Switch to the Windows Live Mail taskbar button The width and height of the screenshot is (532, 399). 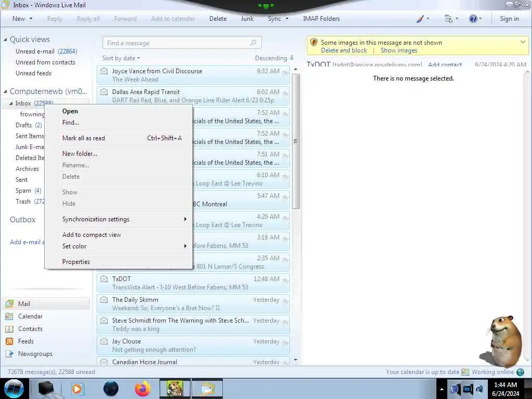tap(207, 389)
